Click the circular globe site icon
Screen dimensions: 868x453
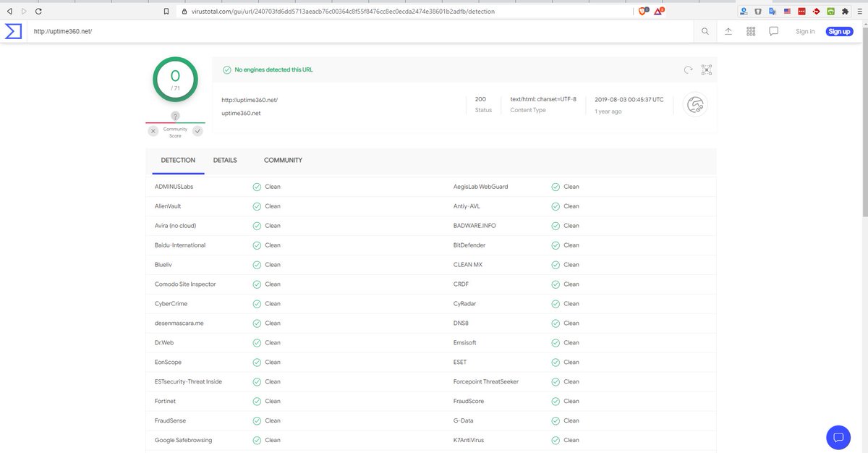pos(695,105)
